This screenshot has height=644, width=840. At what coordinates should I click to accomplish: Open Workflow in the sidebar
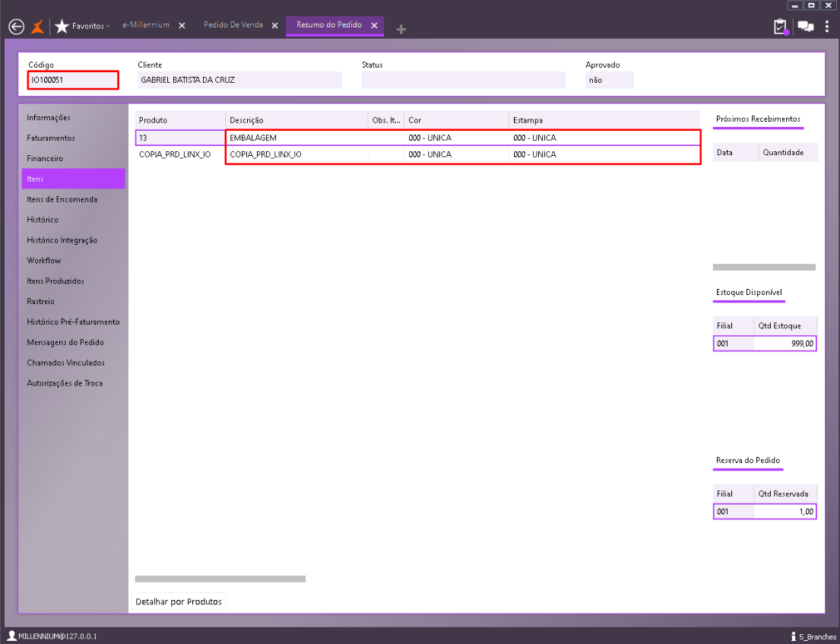[74, 260]
